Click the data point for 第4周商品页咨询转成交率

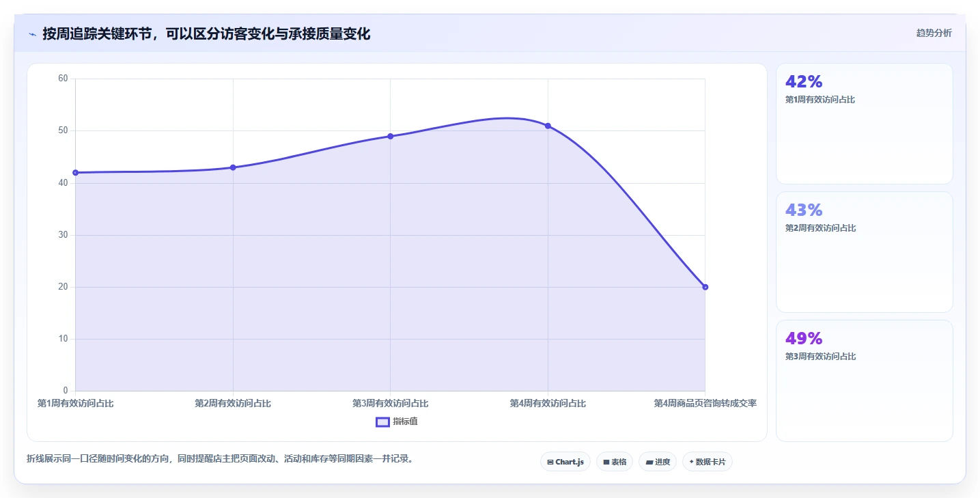tap(705, 287)
